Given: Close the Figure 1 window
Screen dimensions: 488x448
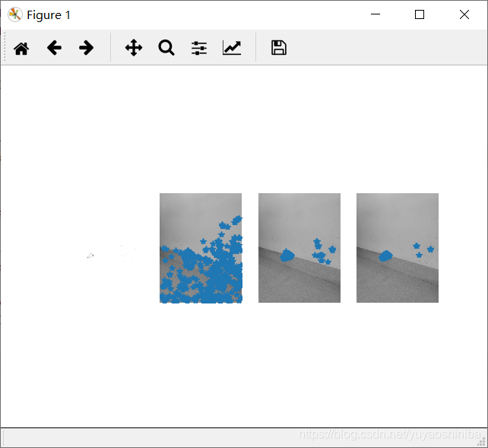Looking at the screenshot, I should pos(464,14).
